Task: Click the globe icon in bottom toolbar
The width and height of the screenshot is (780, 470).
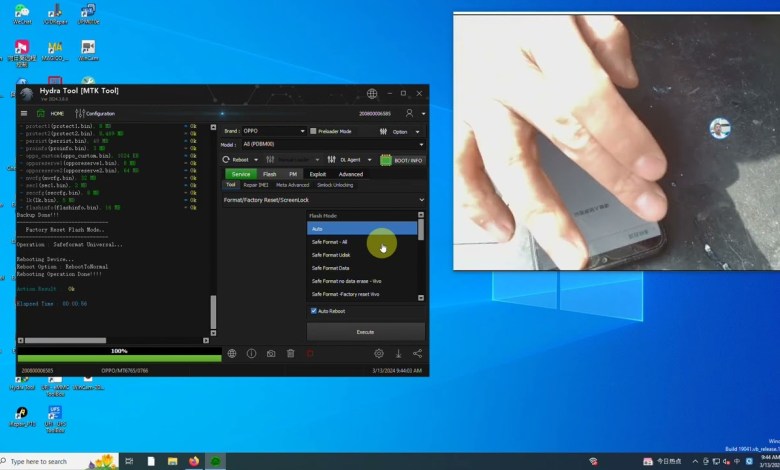Action: pos(232,354)
